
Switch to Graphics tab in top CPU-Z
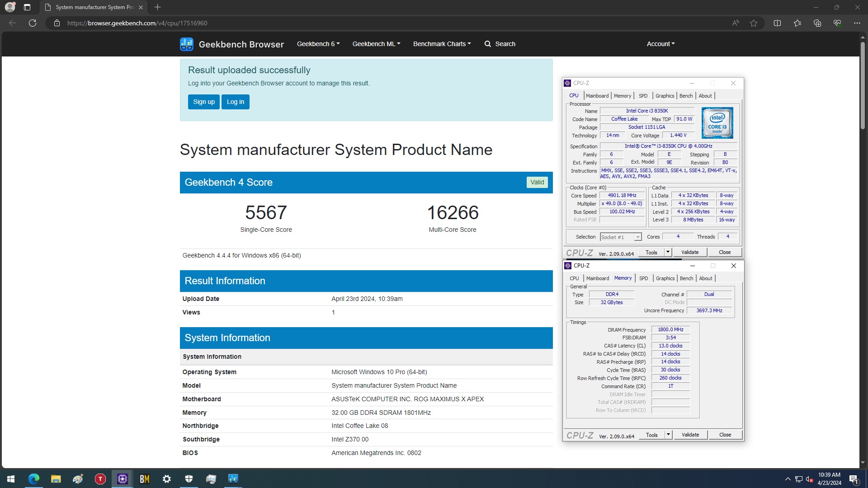click(665, 96)
